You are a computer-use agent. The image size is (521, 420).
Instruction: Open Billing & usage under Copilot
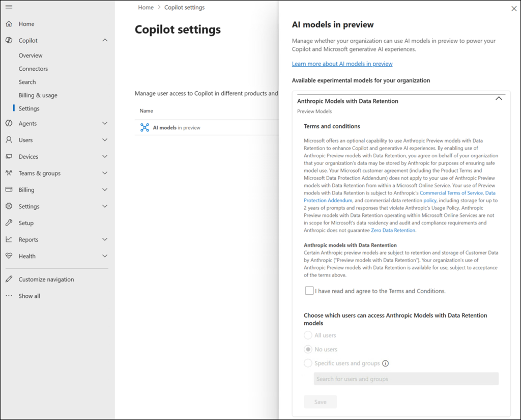pyautogui.click(x=38, y=95)
